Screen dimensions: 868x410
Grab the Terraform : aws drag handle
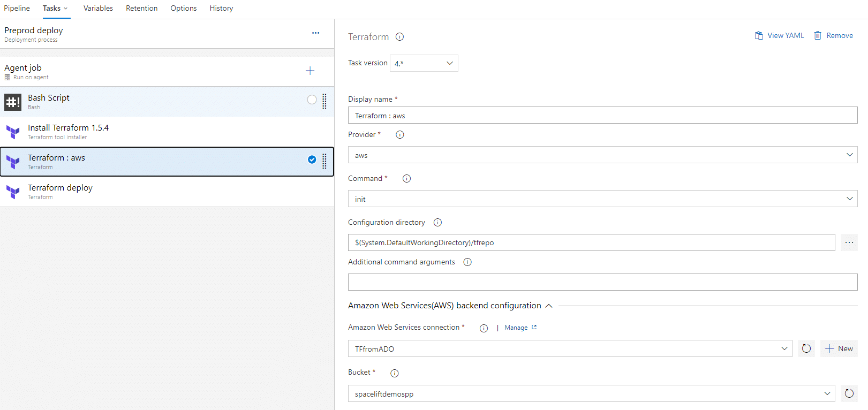coord(324,161)
